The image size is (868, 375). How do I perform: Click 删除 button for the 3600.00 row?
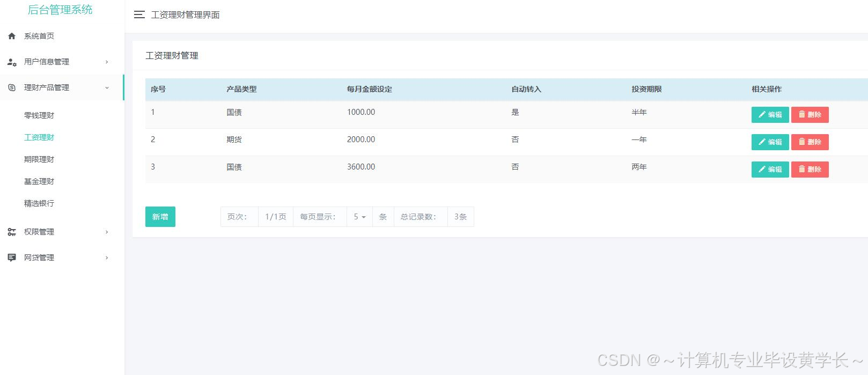810,170
